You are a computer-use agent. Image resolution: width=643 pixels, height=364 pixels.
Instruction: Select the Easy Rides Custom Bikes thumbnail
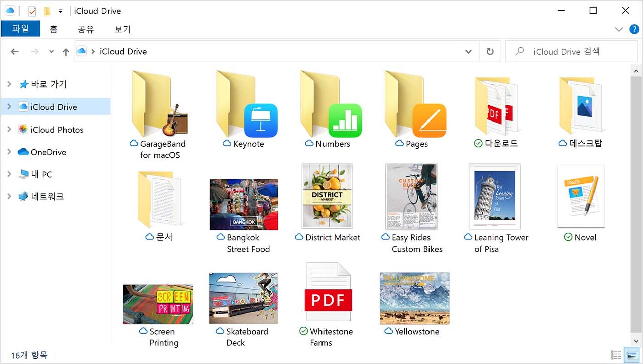point(411,196)
